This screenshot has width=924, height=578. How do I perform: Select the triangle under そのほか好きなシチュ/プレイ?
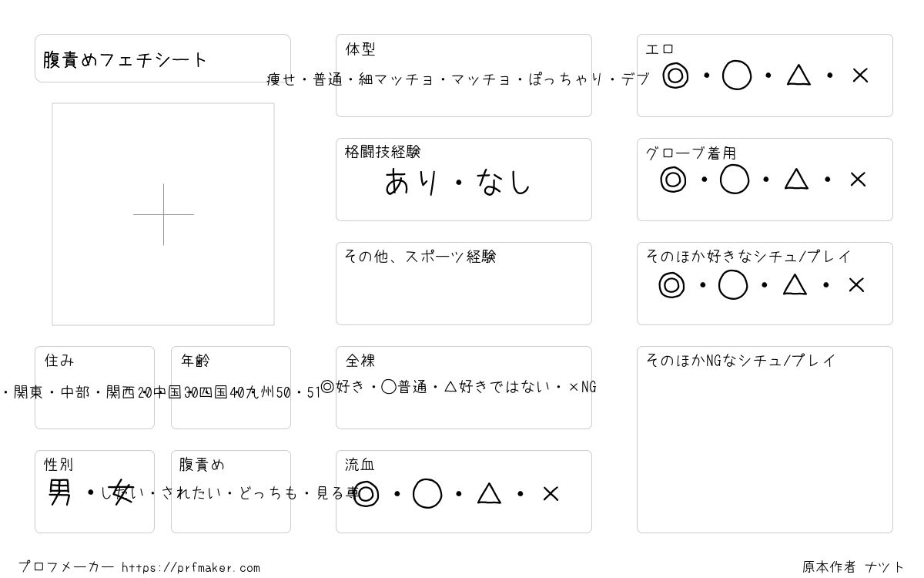coord(795,284)
